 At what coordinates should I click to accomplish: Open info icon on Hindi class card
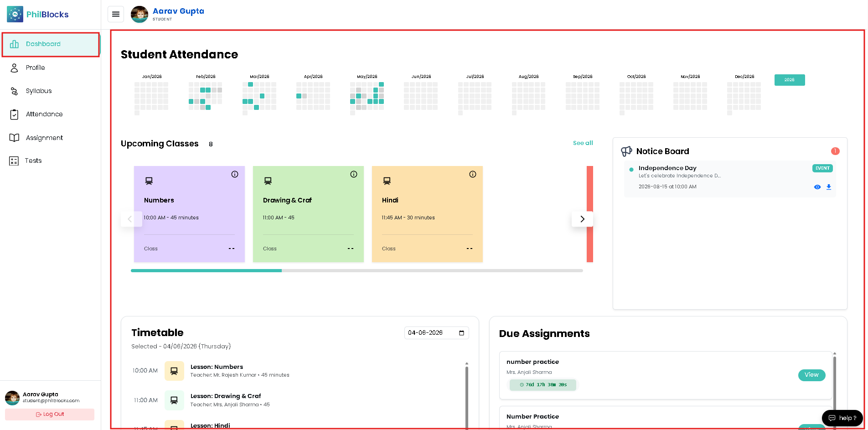(473, 174)
